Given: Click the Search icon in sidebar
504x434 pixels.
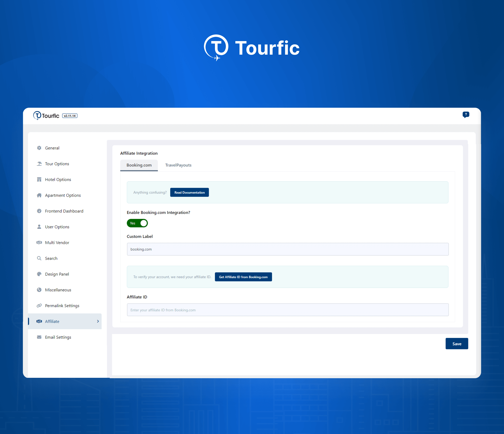Looking at the screenshot, I should 39,258.
